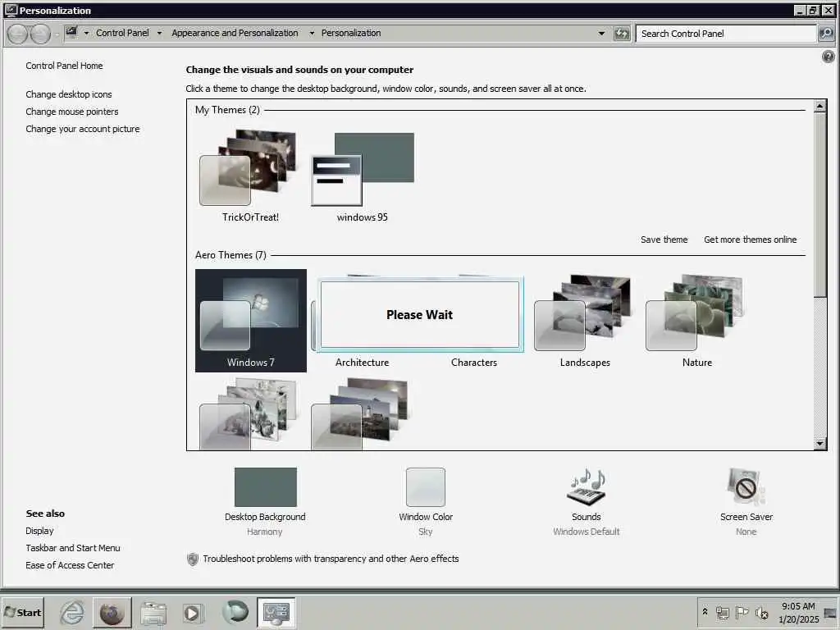The width and height of the screenshot is (840, 630).
Task: Click the shield icon beside Troubleshoot
Action: (x=192, y=559)
